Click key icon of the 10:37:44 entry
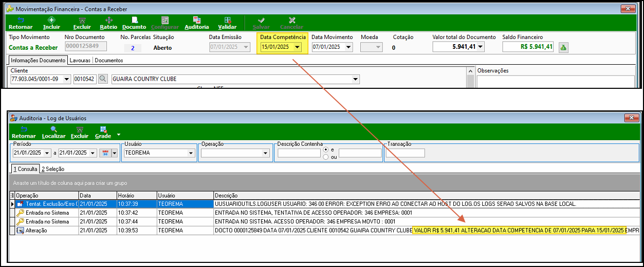644x267 pixels. [x=21, y=221]
